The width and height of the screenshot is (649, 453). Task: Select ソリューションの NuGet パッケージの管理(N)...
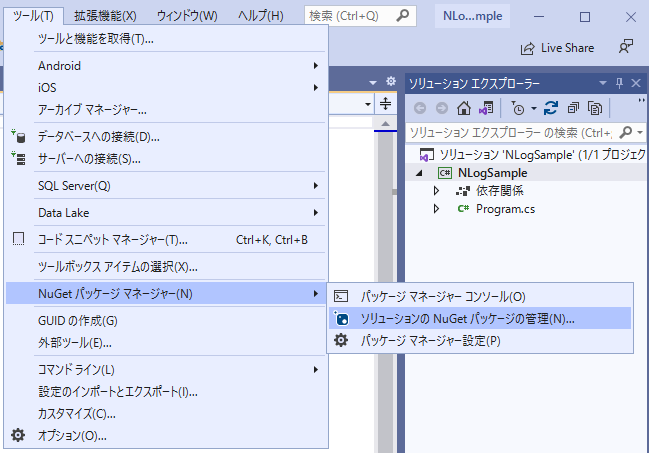[x=480, y=318]
